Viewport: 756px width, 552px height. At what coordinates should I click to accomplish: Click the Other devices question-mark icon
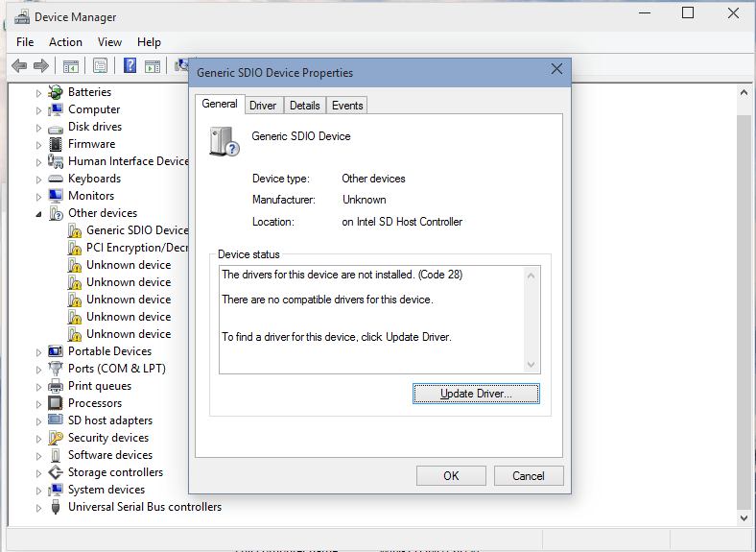point(56,213)
